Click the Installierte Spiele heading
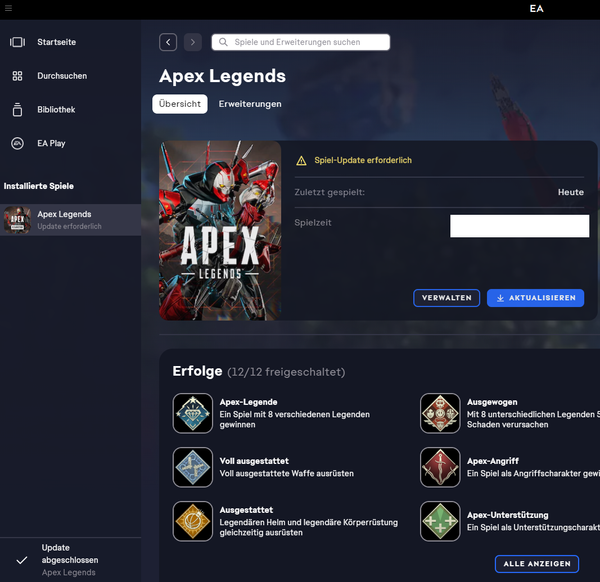This screenshot has width=600, height=582. [x=39, y=186]
